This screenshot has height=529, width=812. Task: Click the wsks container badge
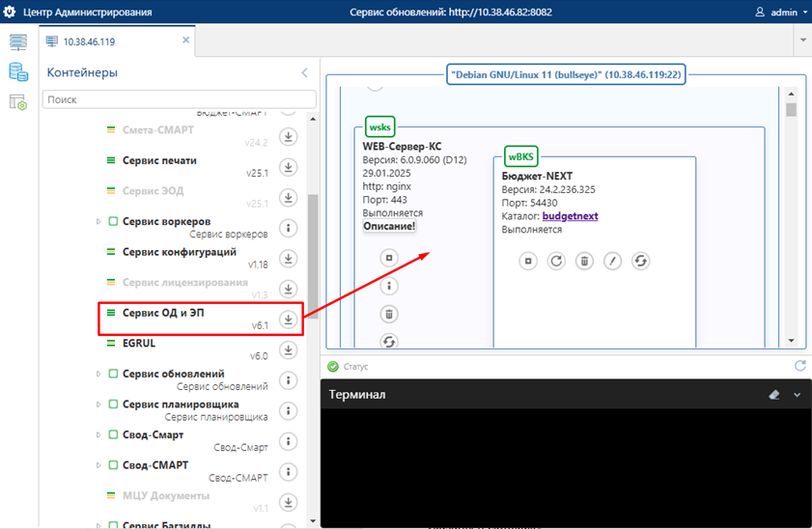click(x=379, y=126)
